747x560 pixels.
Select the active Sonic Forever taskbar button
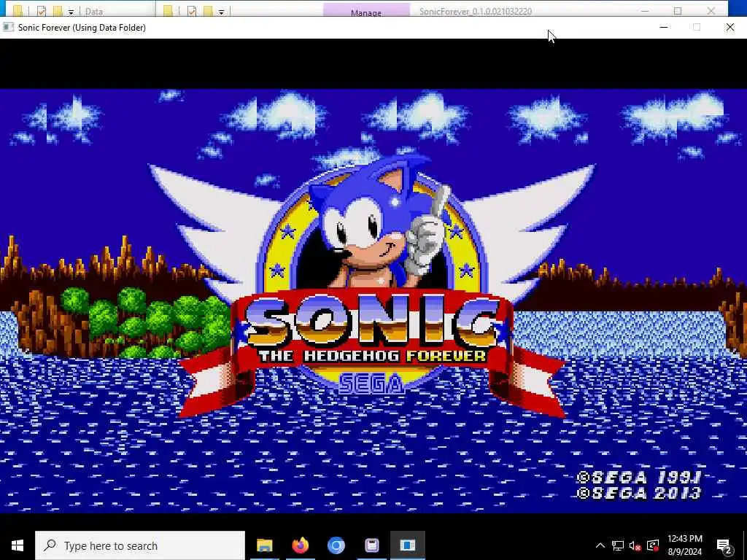[407, 545]
